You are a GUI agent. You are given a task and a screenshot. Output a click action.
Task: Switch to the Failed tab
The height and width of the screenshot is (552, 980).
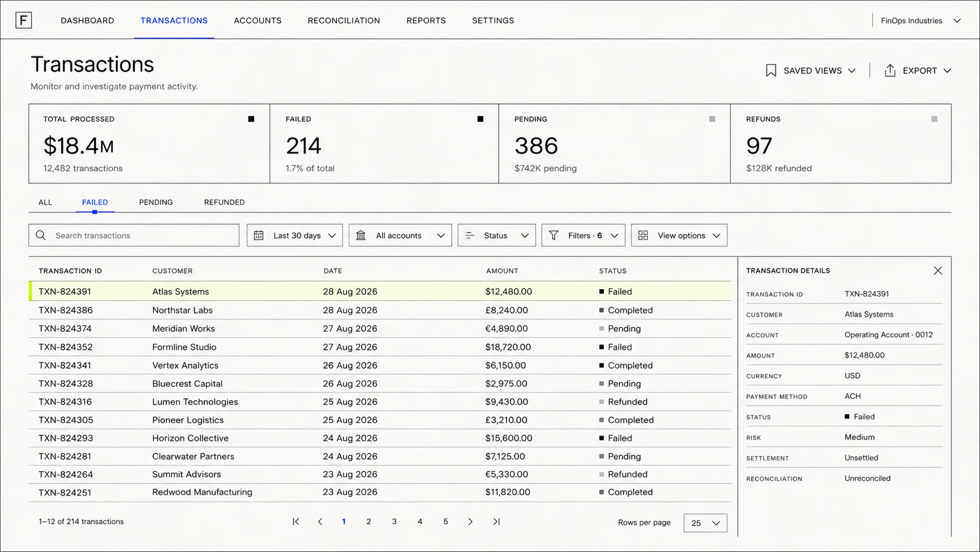click(95, 202)
